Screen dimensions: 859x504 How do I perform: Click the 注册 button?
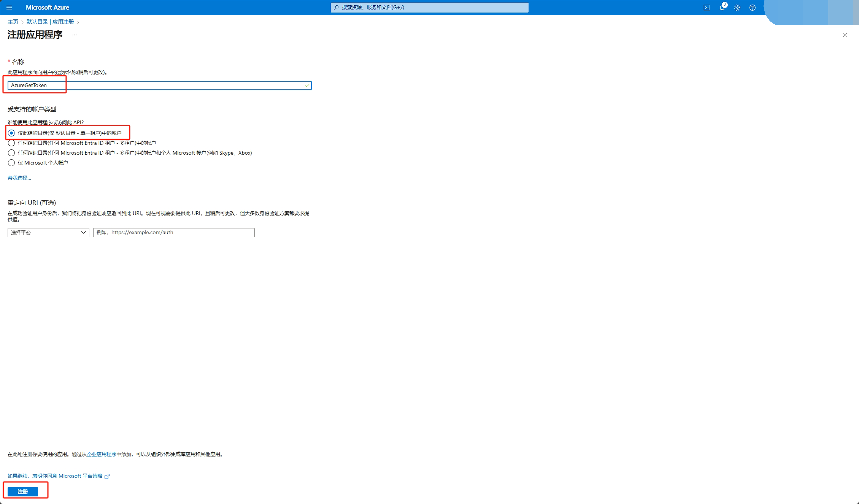click(x=23, y=491)
